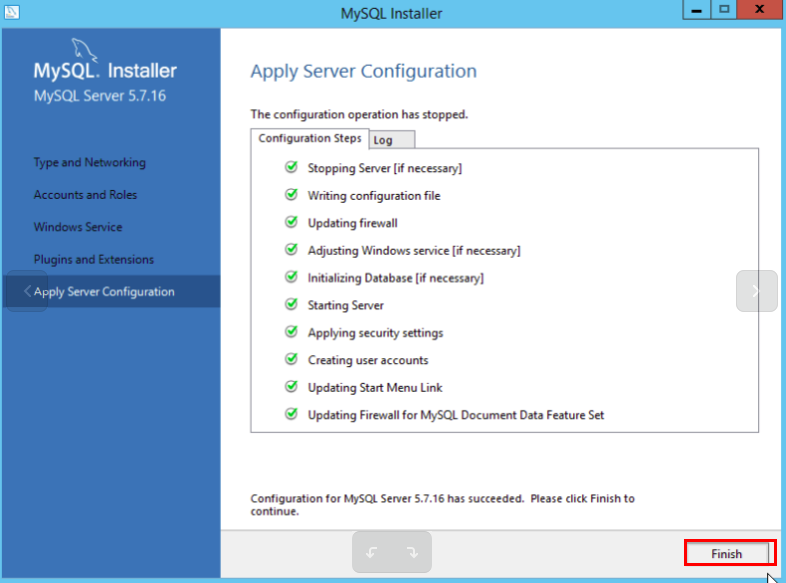Click check icon beside Creating user accounts
The image size is (786, 583).
click(291, 359)
